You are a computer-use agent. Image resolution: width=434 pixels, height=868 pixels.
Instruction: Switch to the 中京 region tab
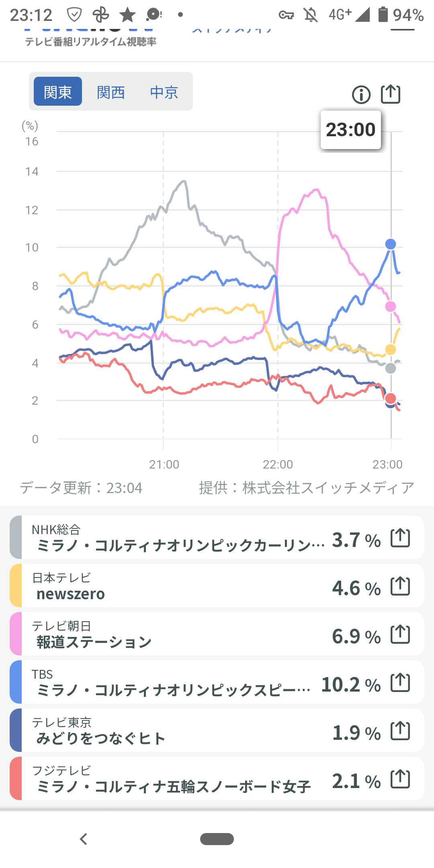[164, 92]
